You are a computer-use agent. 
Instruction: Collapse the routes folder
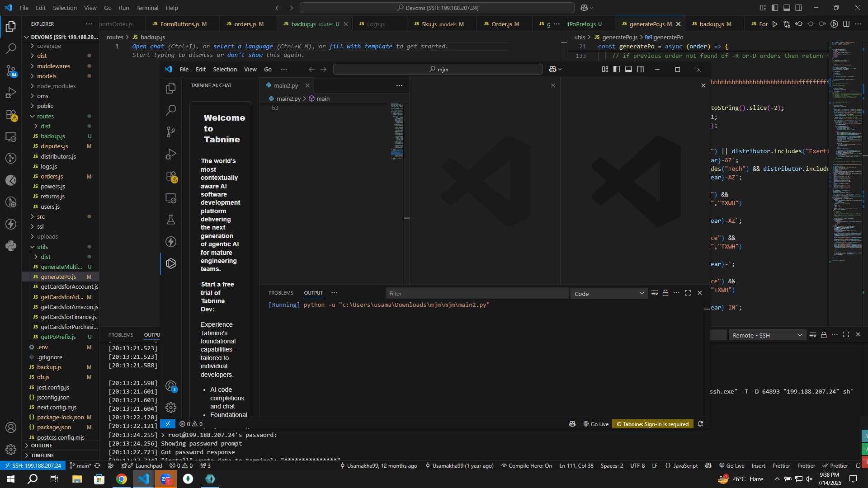61,116
